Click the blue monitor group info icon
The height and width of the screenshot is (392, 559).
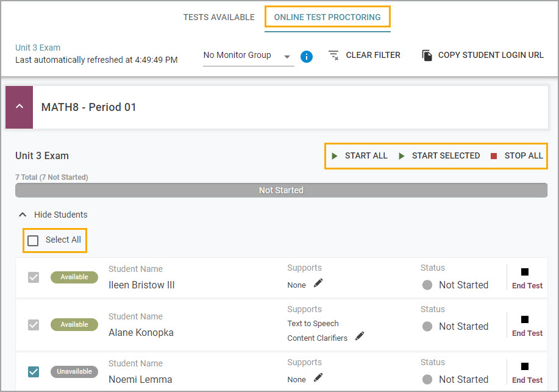click(307, 56)
